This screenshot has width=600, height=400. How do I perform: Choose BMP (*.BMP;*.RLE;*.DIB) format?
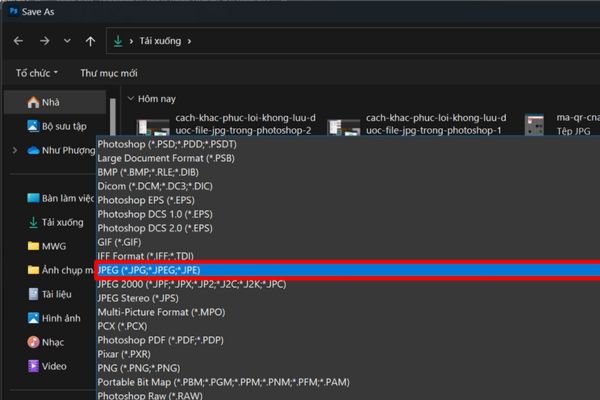click(x=348, y=172)
